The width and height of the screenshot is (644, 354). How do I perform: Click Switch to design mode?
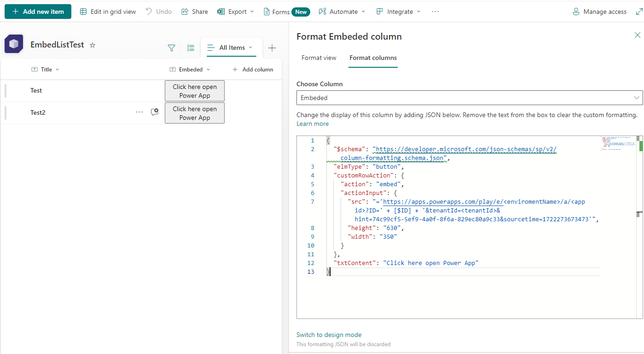tap(329, 335)
